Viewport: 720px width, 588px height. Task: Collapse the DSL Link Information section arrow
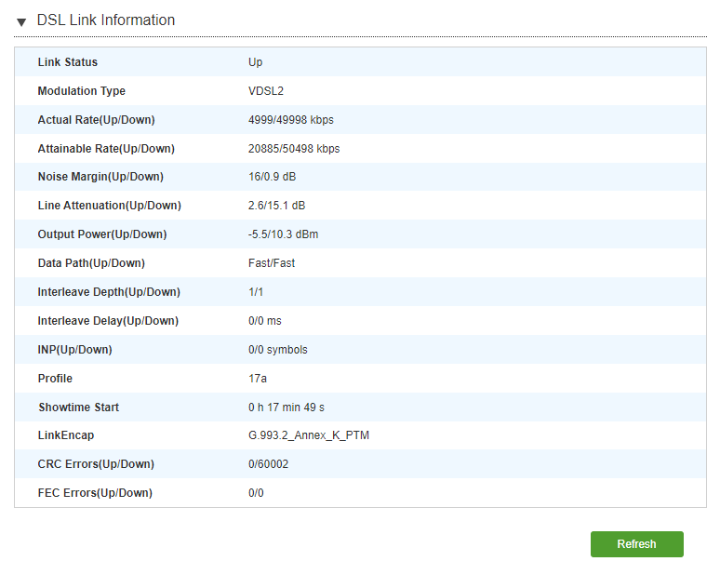21,21
